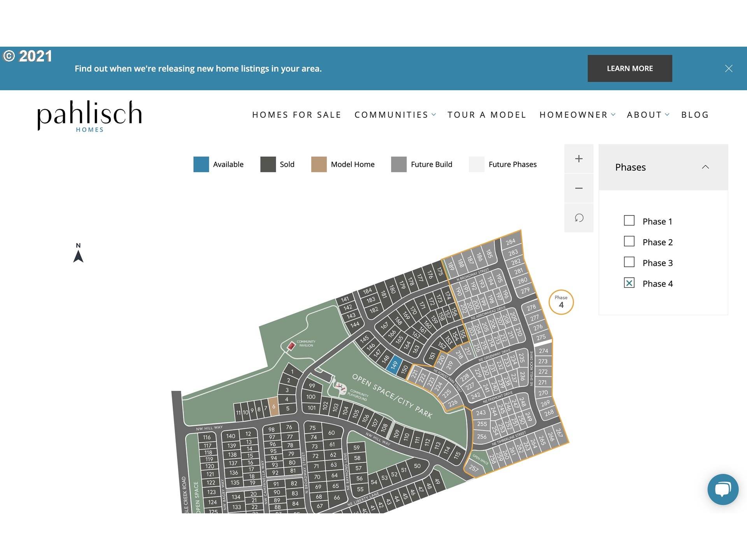Click the Phase 4 circle marker
The width and height of the screenshot is (747, 560).
pos(561,302)
